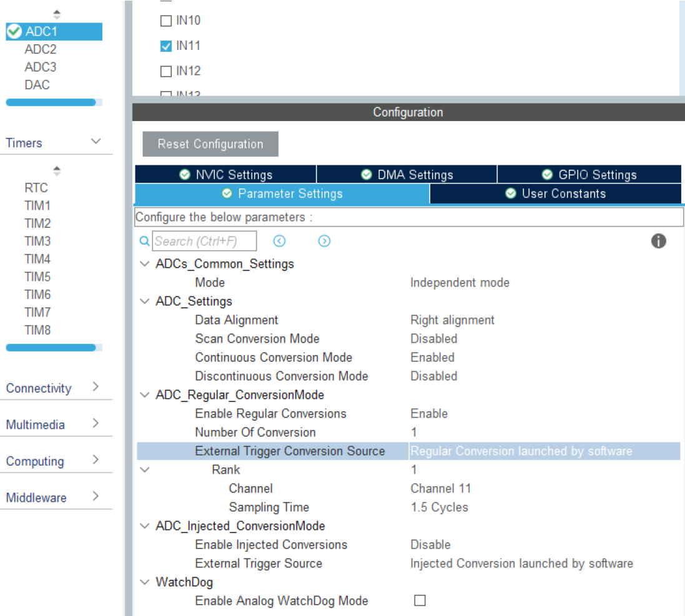Expand the Multimedia category
Image resolution: width=685 pixels, height=616 pixels.
pos(96,423)
